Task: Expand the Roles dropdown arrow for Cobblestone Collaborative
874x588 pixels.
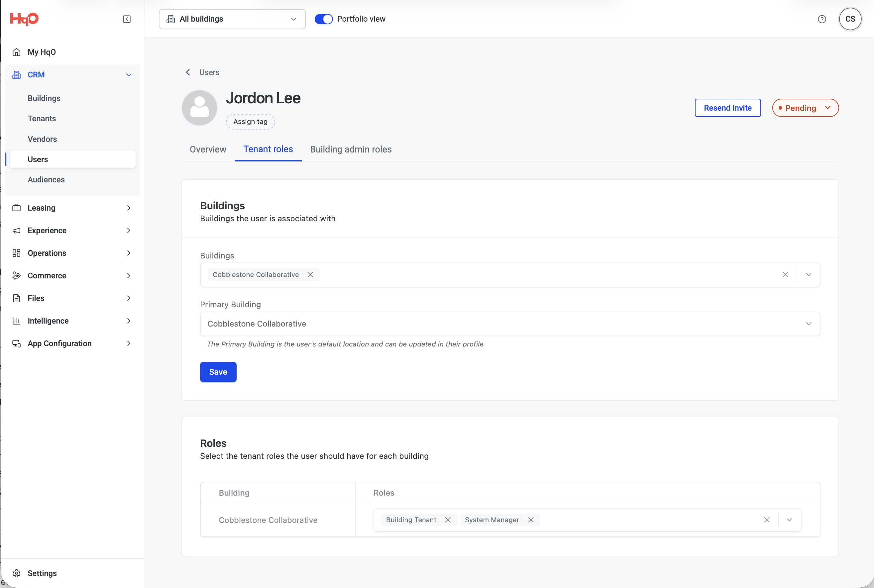Action: [x=790, y=520]
